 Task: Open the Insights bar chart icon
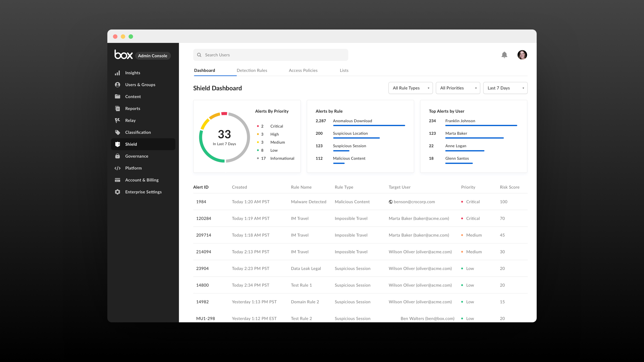[118, 73]
